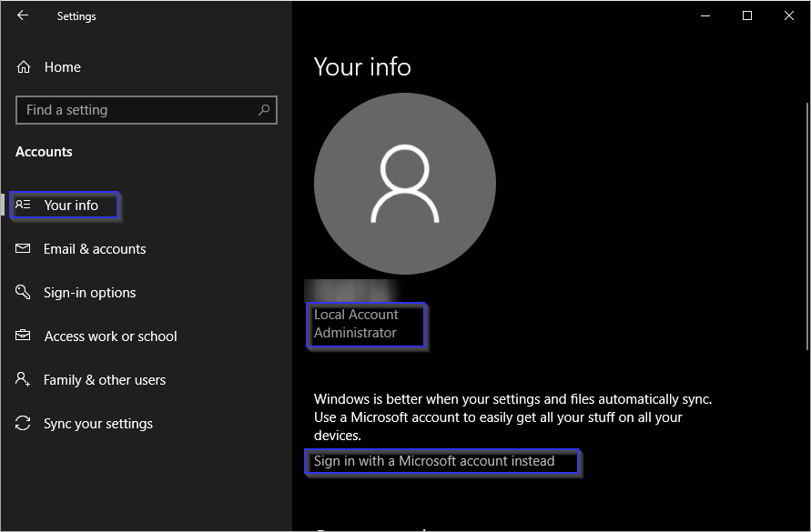
Task: Click the sync arrows icon in the sidebar
Action: click(24, 424)
